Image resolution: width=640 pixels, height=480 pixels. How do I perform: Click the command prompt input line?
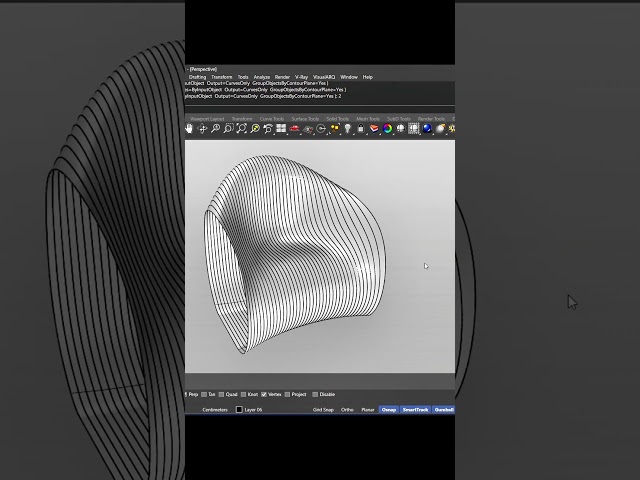[x=320, y=108]
